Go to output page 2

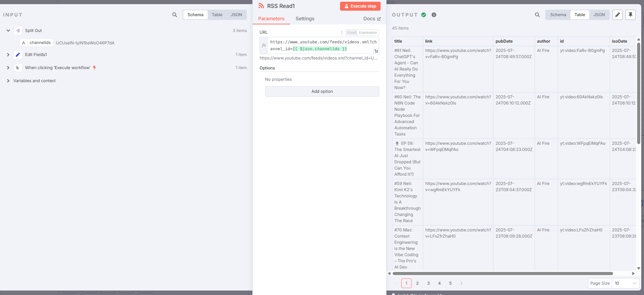[x=417, y=283]
